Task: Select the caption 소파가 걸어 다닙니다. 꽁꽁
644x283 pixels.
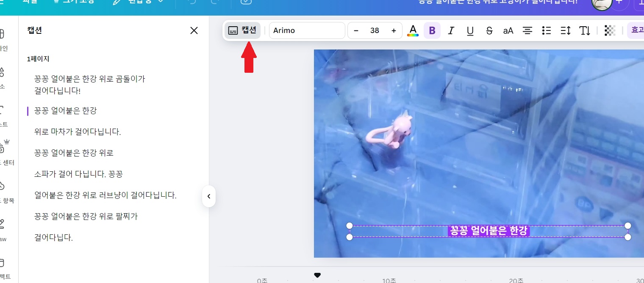Action: [78, 174]
